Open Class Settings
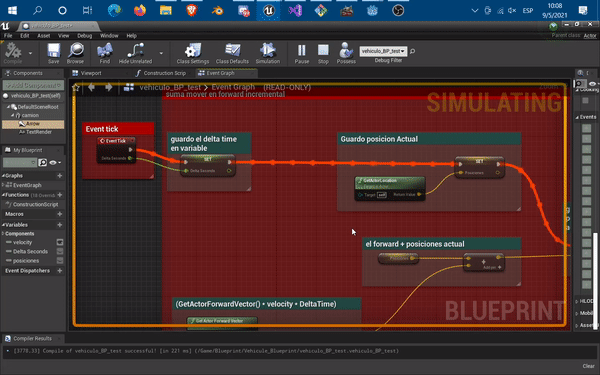This screenshot has height=375, width=600. pos(192,53)
